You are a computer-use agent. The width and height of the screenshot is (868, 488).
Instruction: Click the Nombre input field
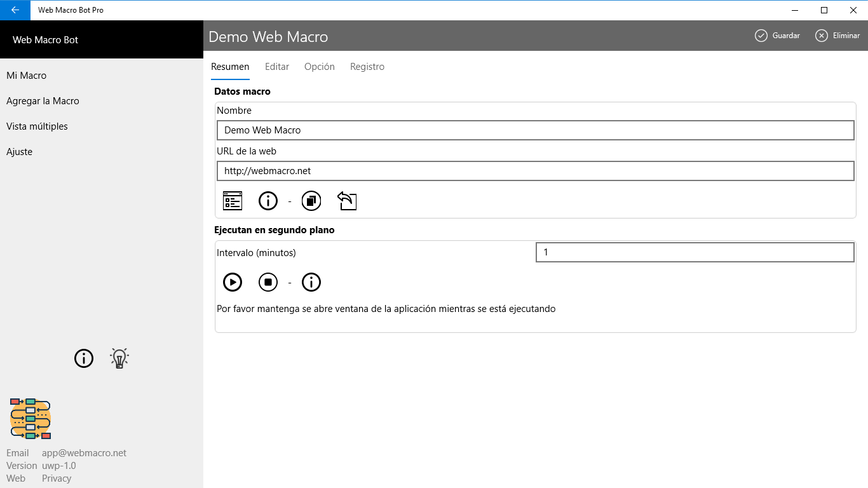tap(535, 130)
